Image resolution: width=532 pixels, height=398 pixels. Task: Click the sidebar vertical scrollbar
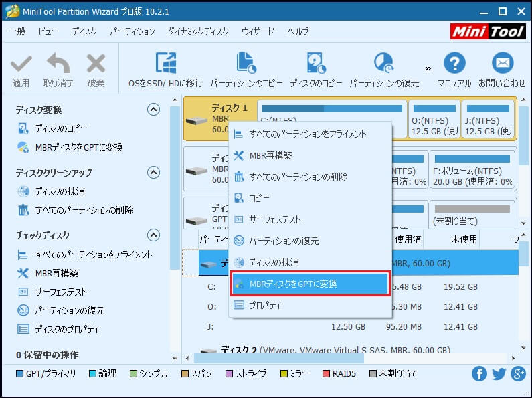175,187
